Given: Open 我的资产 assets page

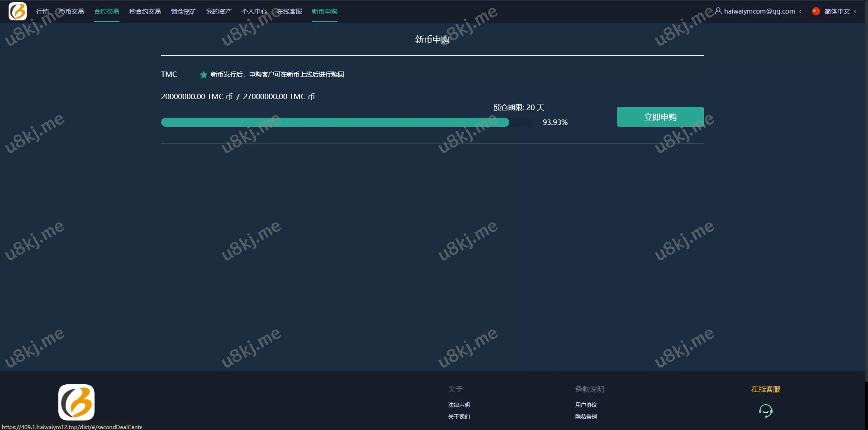Looking at the screenshot, I should click(219, 11).
